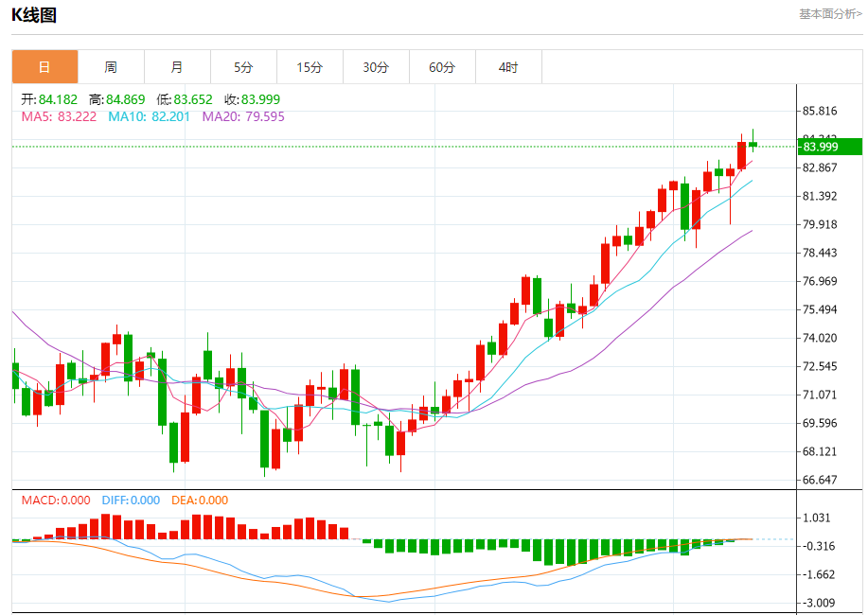Click the DEA:0.000 indicator label
The width and height of the screenshot is (868, 615).
[200, 501]
